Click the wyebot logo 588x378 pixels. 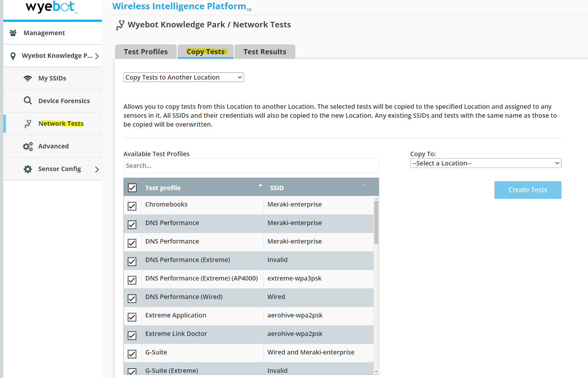coord(51,7)
